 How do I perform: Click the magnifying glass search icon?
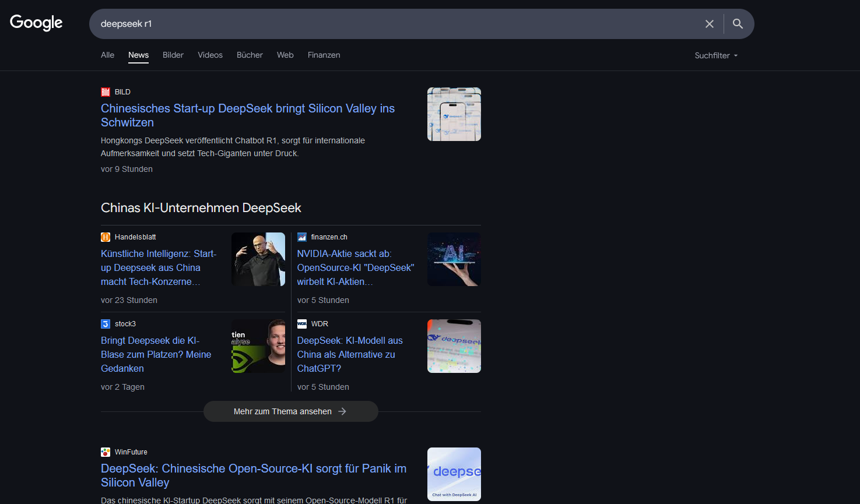(738, 24)
